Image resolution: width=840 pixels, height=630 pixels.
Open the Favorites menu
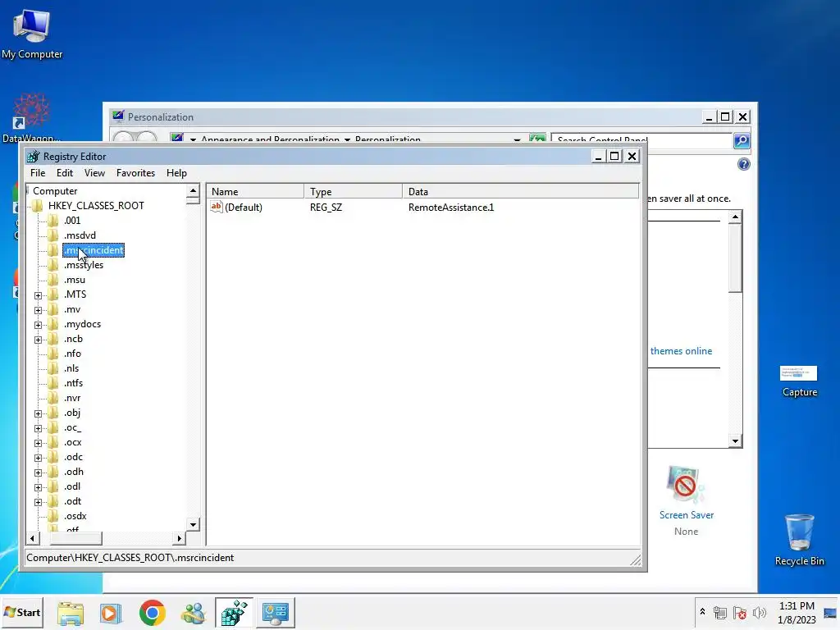click(135, 173)
